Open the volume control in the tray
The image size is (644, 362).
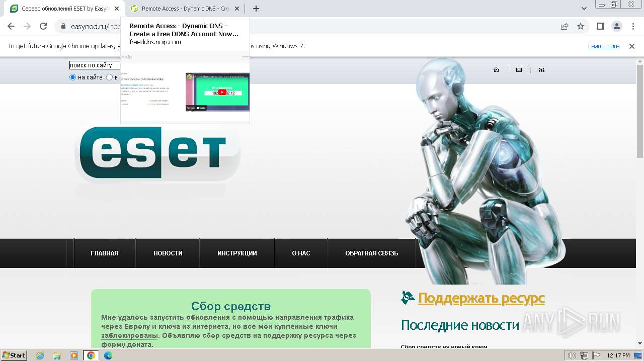572,355
